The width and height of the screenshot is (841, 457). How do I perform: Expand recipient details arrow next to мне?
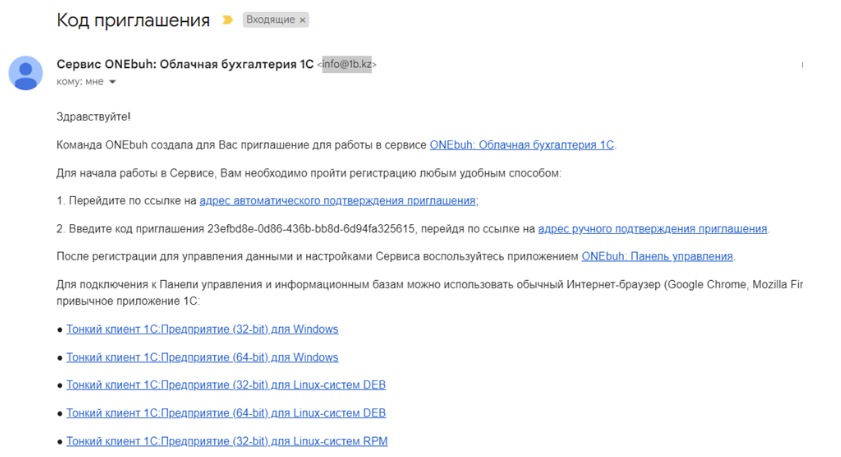[x=112, y=82]
